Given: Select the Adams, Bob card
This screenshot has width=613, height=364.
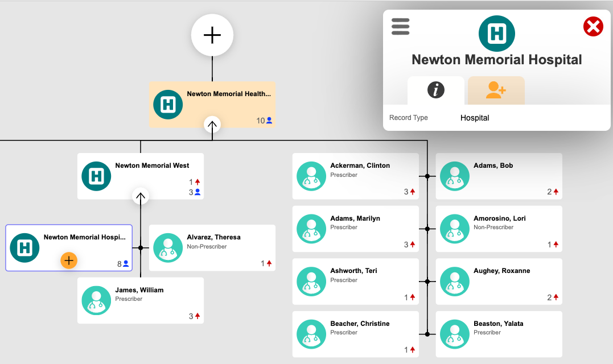Looking at the screenshot, I should pos(499,176).
